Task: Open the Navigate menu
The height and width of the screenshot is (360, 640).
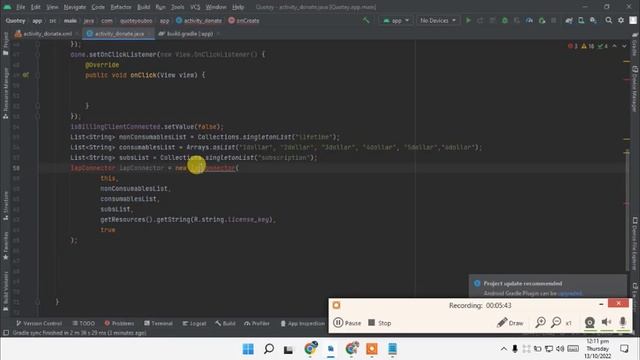Action: pos(75,7)
